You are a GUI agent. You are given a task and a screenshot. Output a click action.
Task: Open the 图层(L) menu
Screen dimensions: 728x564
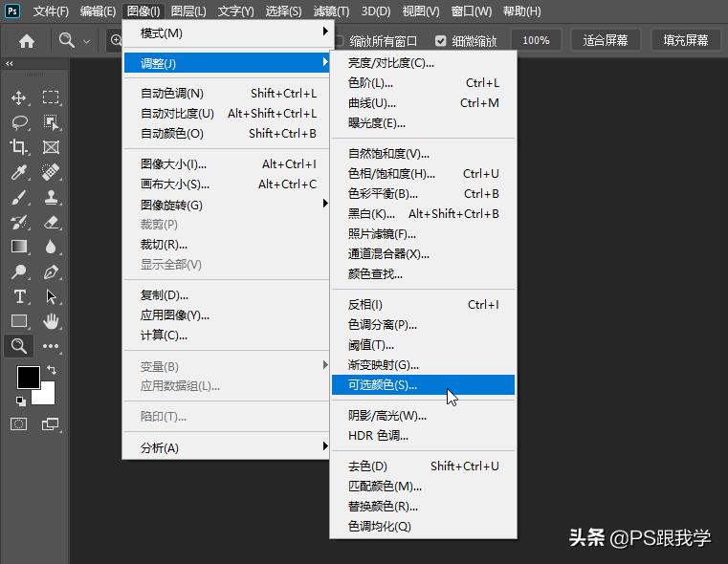[x=188, y=11]
